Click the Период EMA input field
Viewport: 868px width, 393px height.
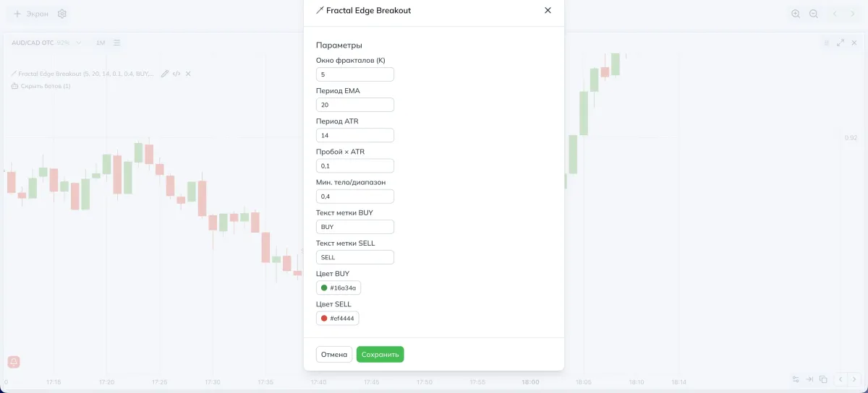[355, 105]
